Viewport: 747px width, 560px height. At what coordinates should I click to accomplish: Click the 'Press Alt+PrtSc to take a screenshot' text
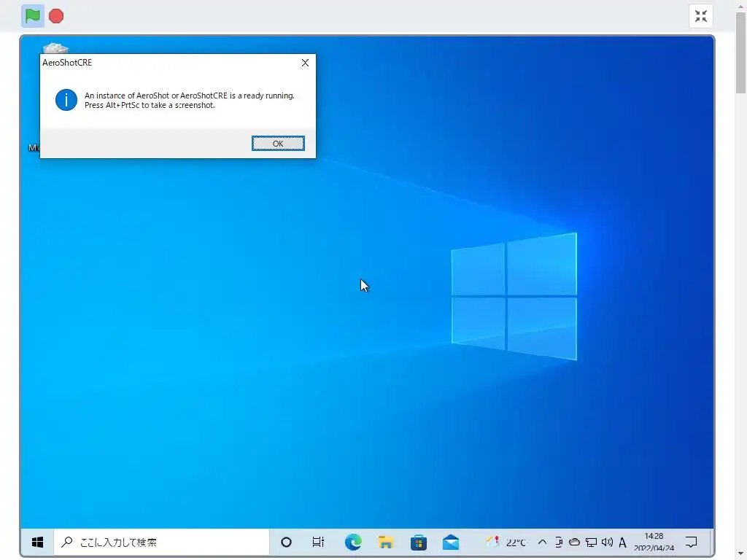[x=150, y=105]
